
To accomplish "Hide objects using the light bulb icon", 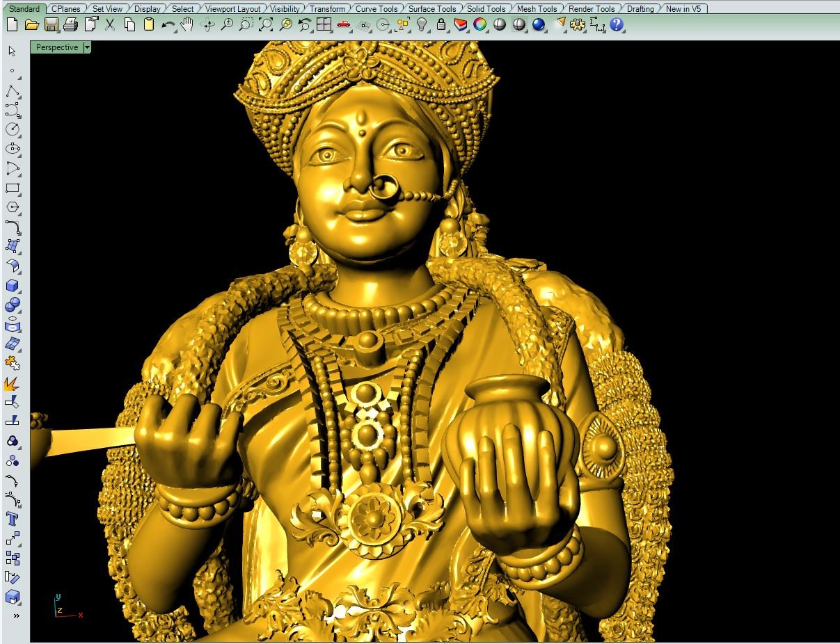I will click(422, 25).
